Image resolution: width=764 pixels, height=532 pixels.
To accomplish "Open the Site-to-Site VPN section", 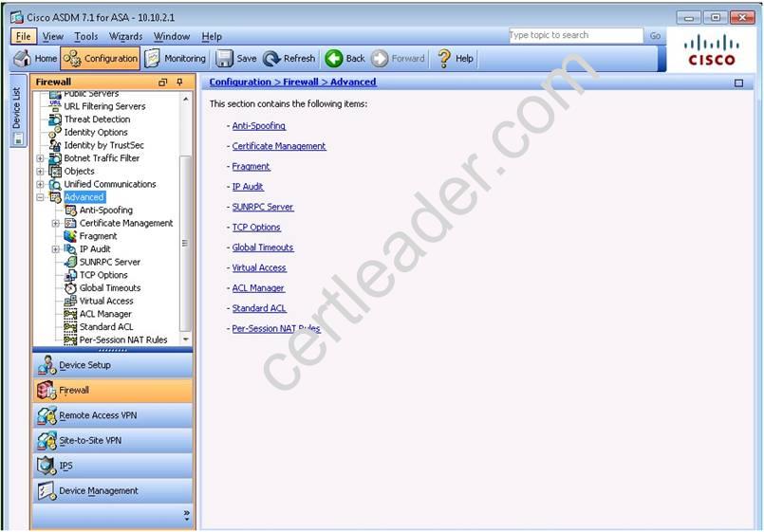I will point(113,441).
